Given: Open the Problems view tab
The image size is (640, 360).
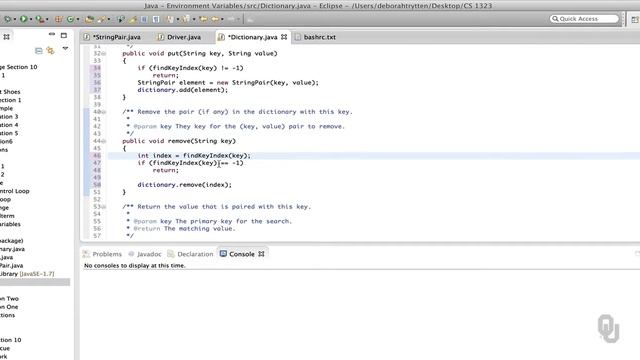Looking at the screenshot, I should tap(107, 254).
